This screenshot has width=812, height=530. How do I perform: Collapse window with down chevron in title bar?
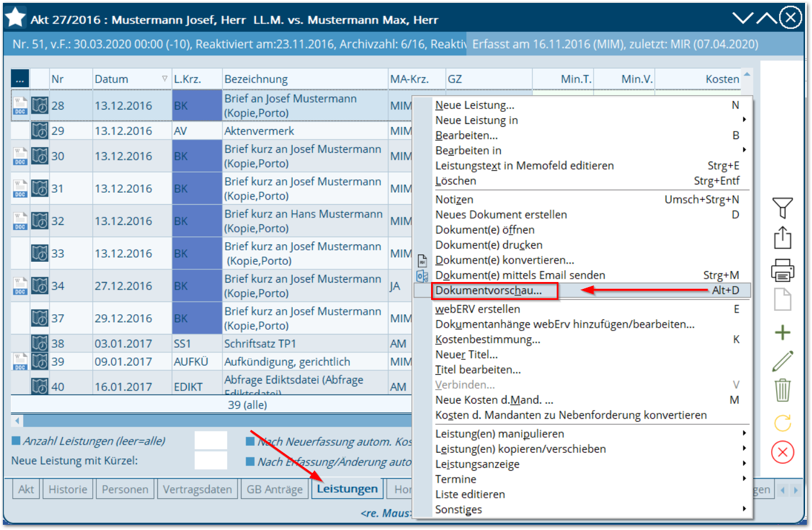tap(743, 18)
